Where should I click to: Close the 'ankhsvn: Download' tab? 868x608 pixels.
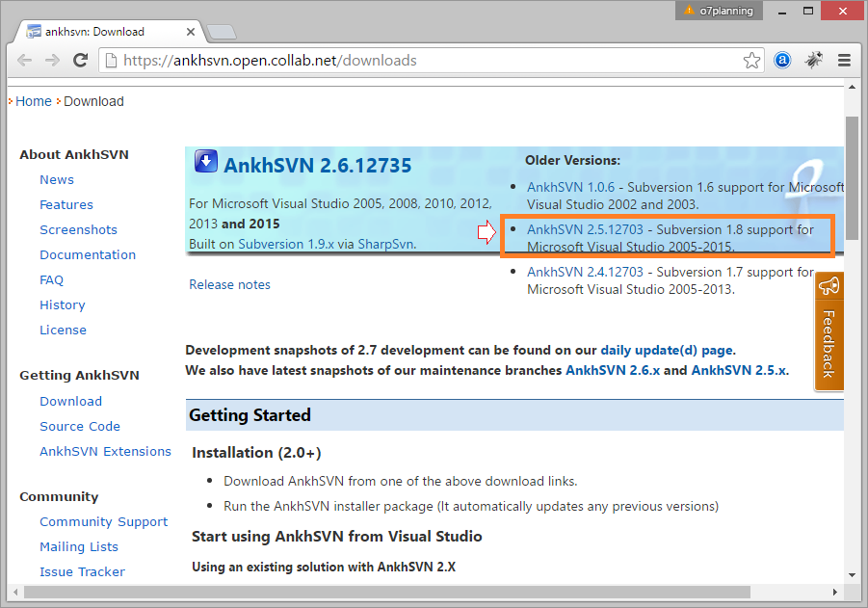click(191, 32)
